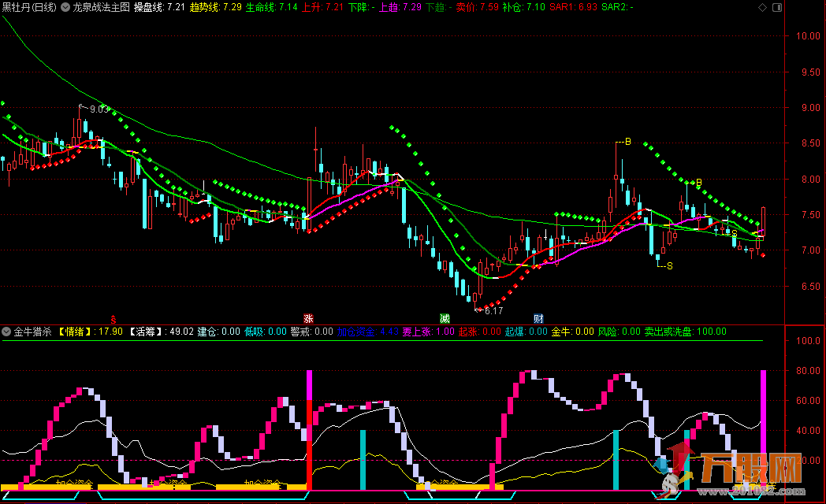Click the yellow S sell signal near 6.80
This screenshot has height=504, width=826.
click(x=669, y=266)
